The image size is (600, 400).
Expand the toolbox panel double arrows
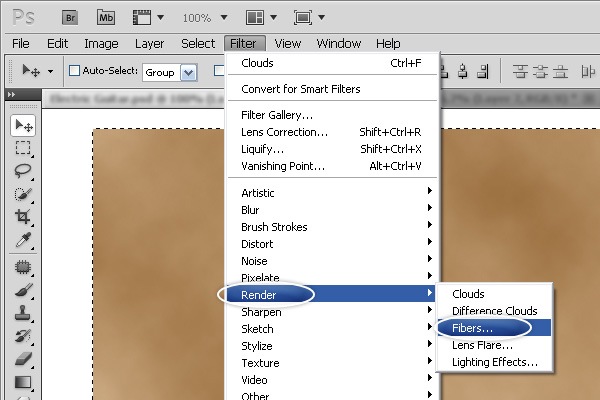tap(11, 95)
